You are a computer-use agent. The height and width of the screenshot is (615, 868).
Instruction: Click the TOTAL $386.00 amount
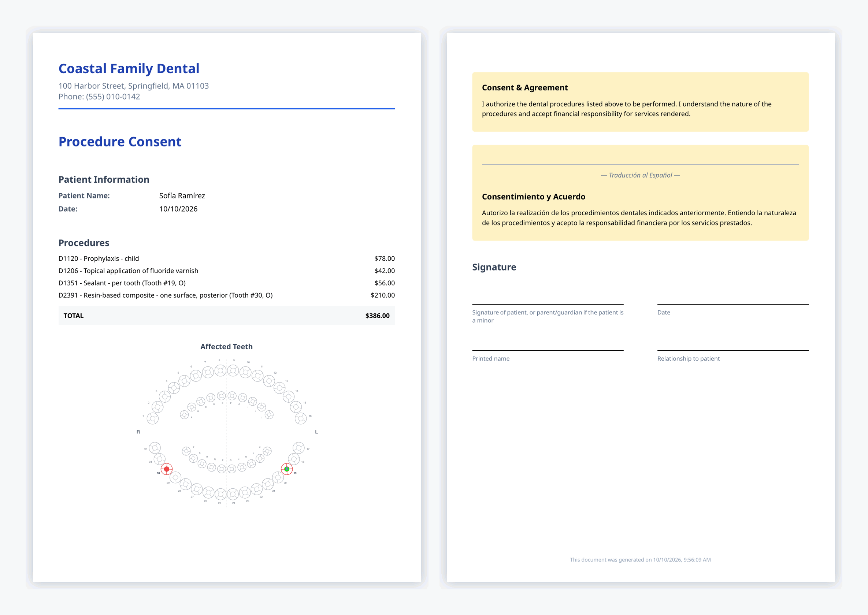pyautogui.click(x=377, y=316)
